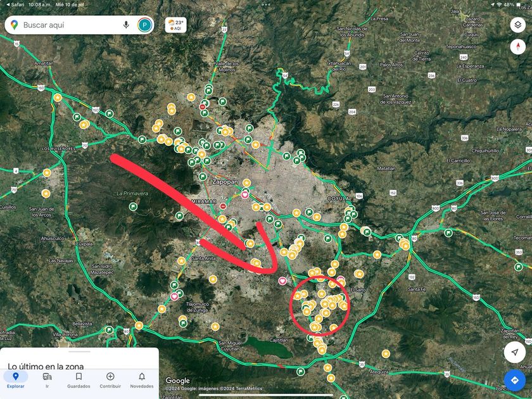Tap the Zapopan city label
Viewport: 532px width, 399px height.
[225, 182]
